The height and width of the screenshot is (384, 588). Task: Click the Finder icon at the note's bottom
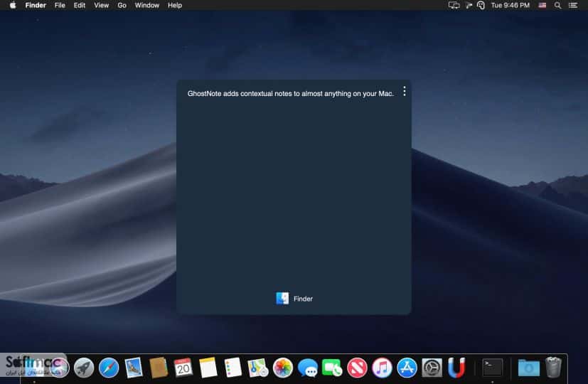282,299
